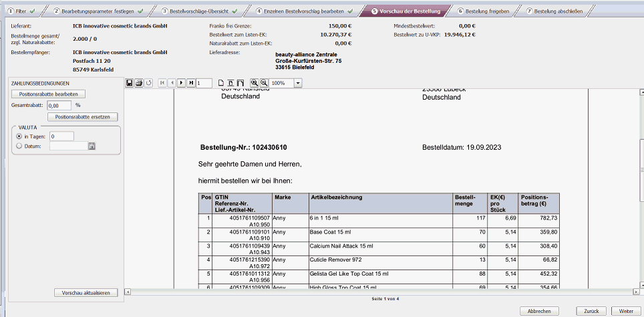This screenshot has height=317, width=644.
Task: Open 'Bestellung freigeben' step tab
Action: [484, 11]
